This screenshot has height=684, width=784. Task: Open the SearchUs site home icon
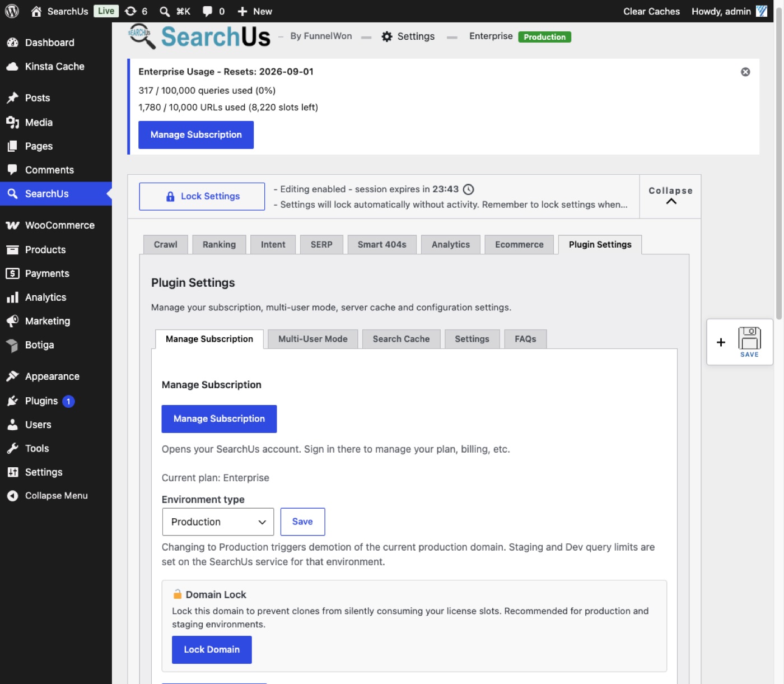(x=36, y=11)
